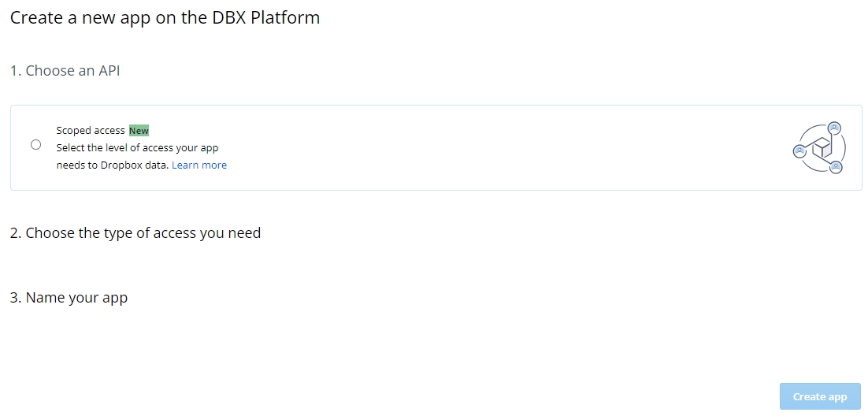The height and width of the screenshot is (416, 868).
Task: Click the step number '2.' in heading
Action: pyautogui.click(x=16, y=233)
